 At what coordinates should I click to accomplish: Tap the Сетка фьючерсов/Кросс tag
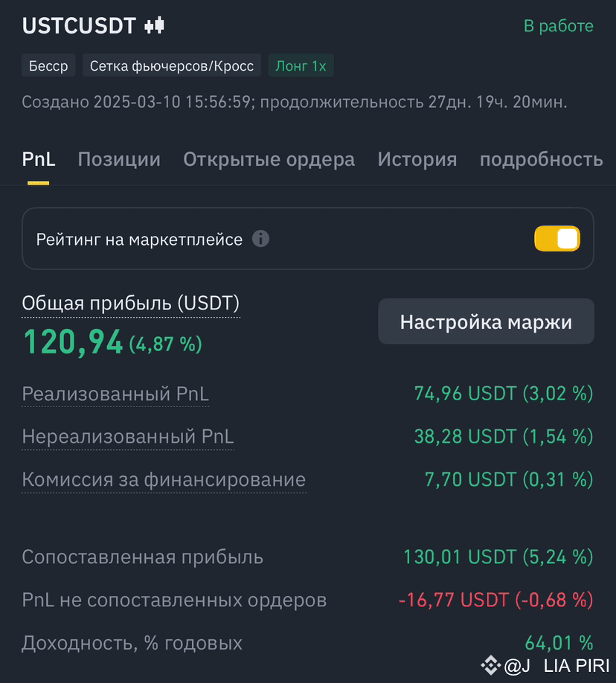coord(172,65)
